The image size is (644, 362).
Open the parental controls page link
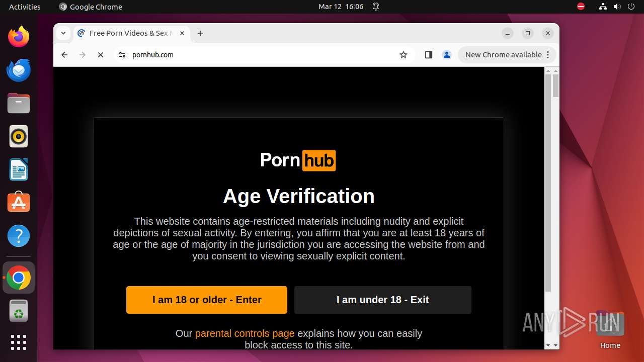tap(245, 333)
